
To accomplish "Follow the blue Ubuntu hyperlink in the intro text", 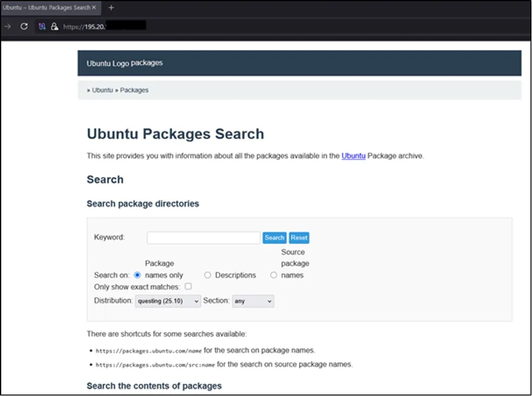I will (x=354, y=156).
